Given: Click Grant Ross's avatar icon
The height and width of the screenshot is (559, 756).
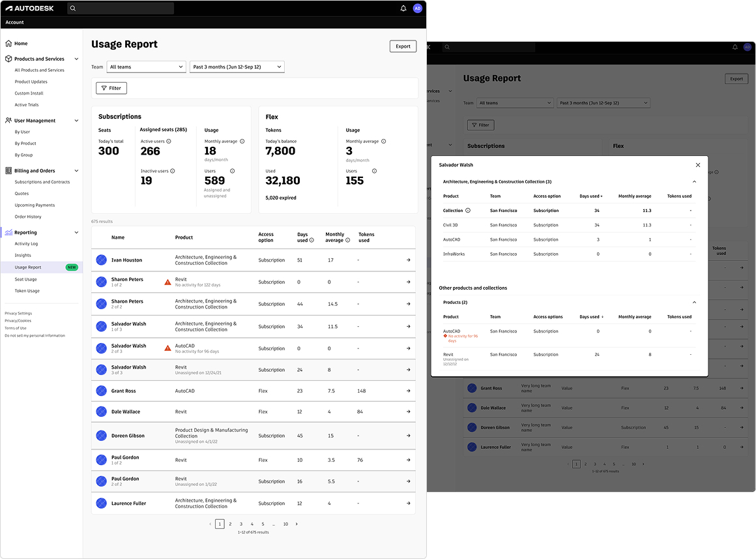Looking at the screenshot, I should [101, 391].
